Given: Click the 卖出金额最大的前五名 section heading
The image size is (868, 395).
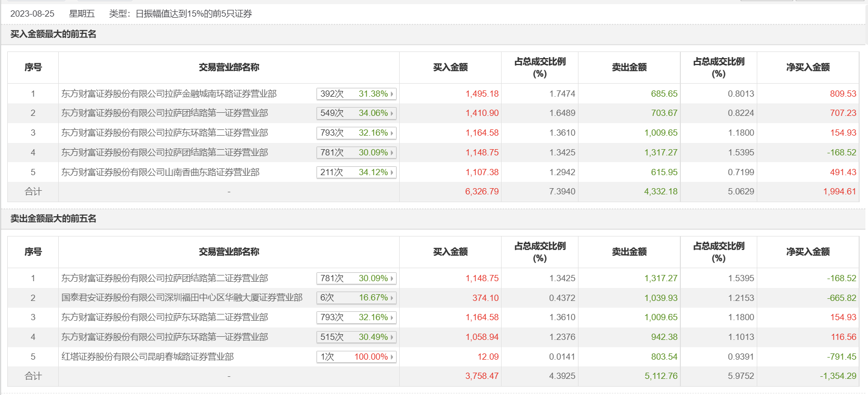Looking at the screenshot, I should (x=54, y=219).
